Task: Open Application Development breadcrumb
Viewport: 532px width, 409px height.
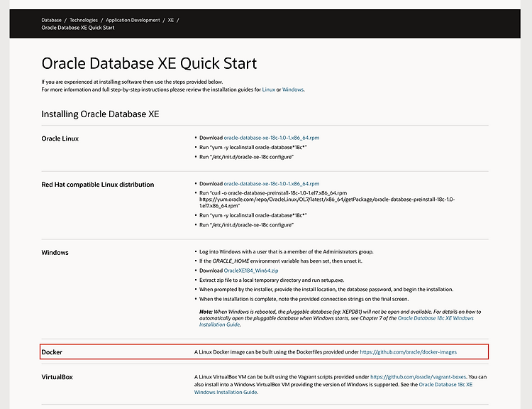Action: coord(133,20)
